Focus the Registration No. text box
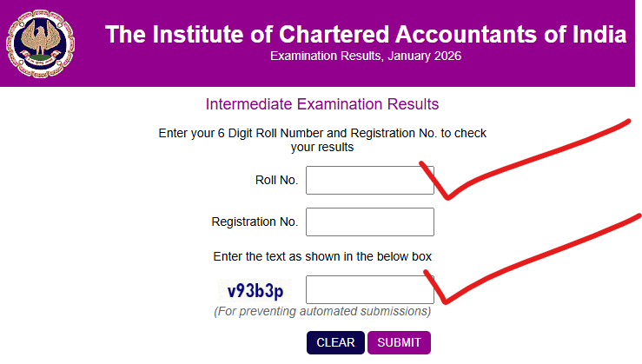 tap(369, 222)
